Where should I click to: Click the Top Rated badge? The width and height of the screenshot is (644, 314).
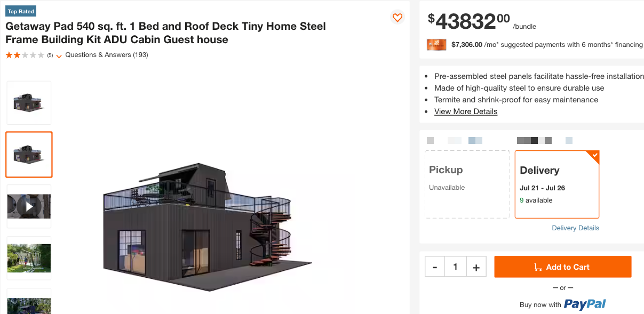pos(21,12)
